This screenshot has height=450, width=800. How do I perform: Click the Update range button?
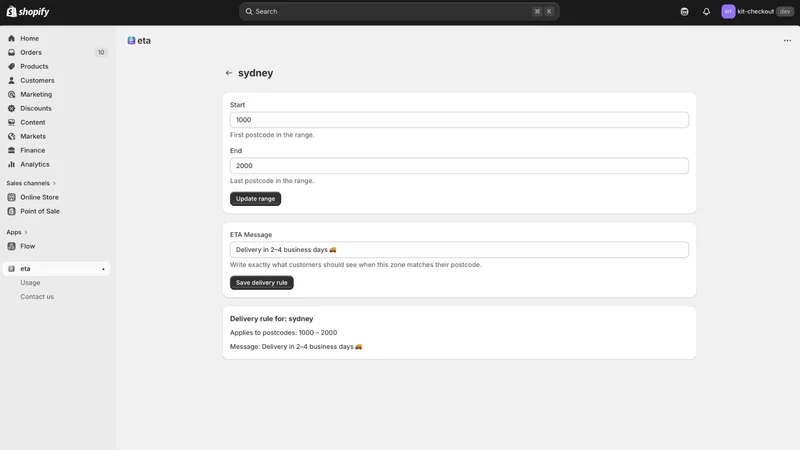[255, 198]
